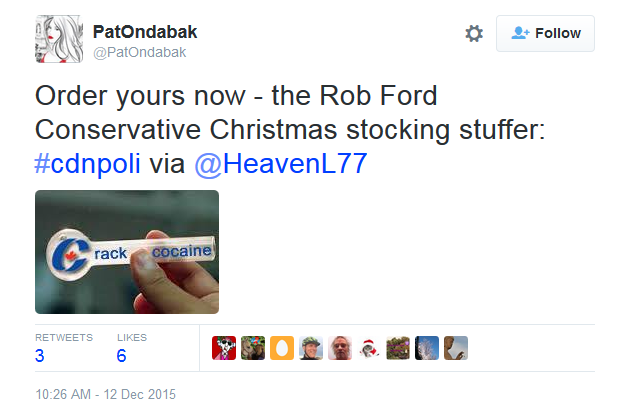623x410 pixels.
Task: Open the last avatar in liker row
Action: click(456, 347)
